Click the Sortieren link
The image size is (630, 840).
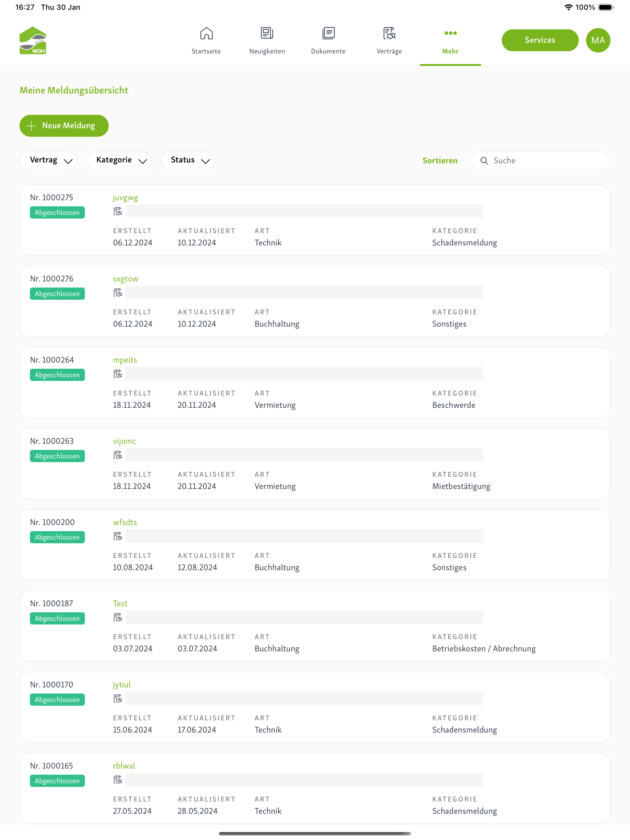(440, 161)
